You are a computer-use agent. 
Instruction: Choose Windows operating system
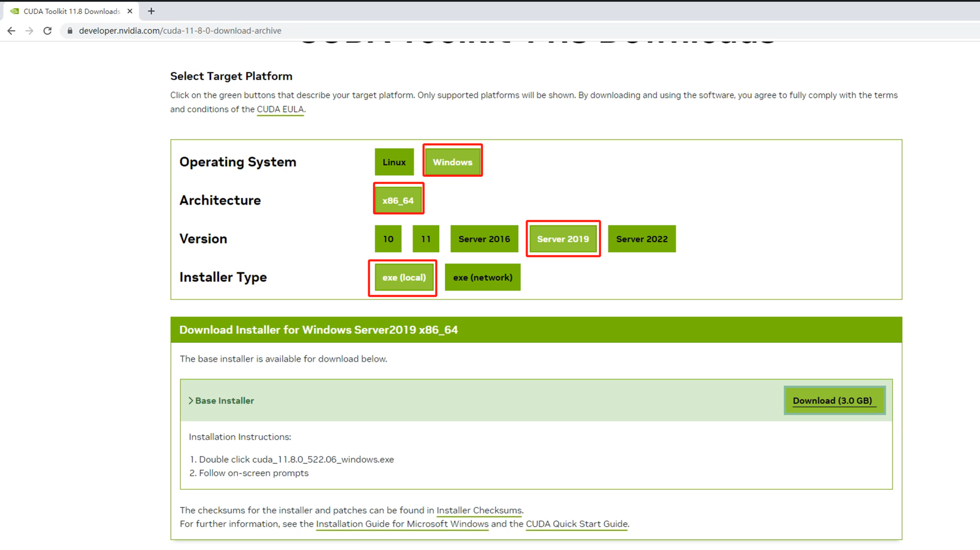pos(452,162)
